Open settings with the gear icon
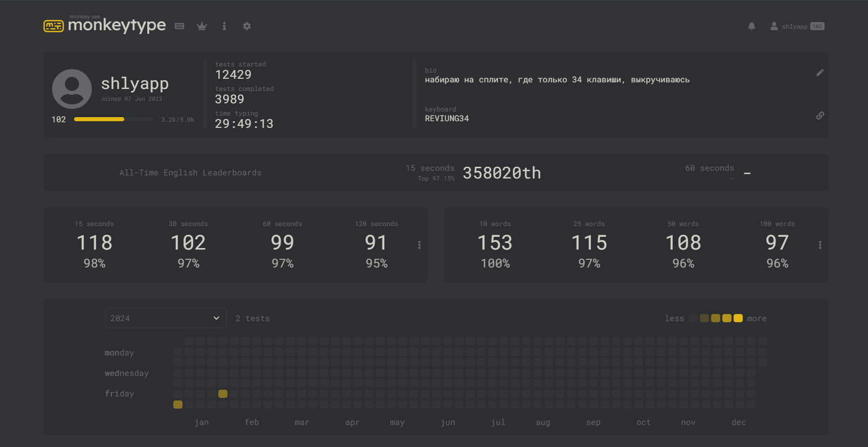868x447 pixels. coord(247,26)
